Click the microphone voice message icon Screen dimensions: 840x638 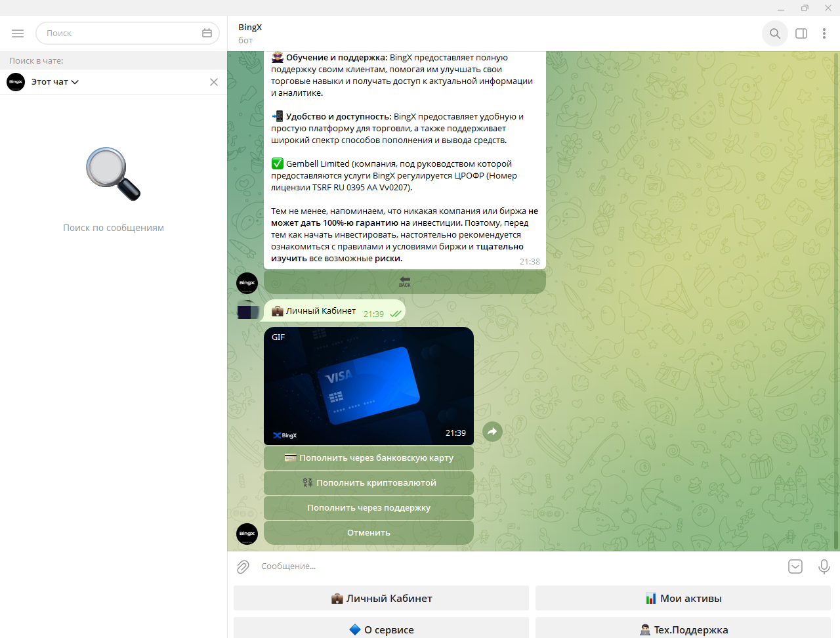click(x=824, y=566)
